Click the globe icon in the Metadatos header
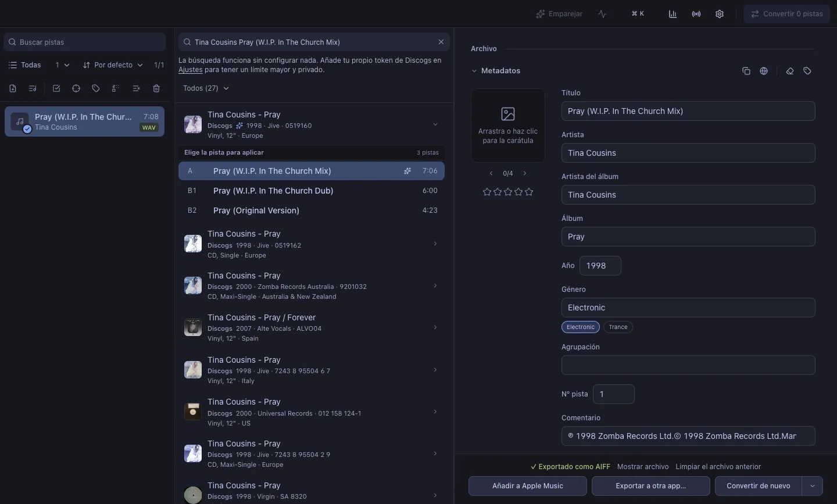 click(x=764, y=71)
